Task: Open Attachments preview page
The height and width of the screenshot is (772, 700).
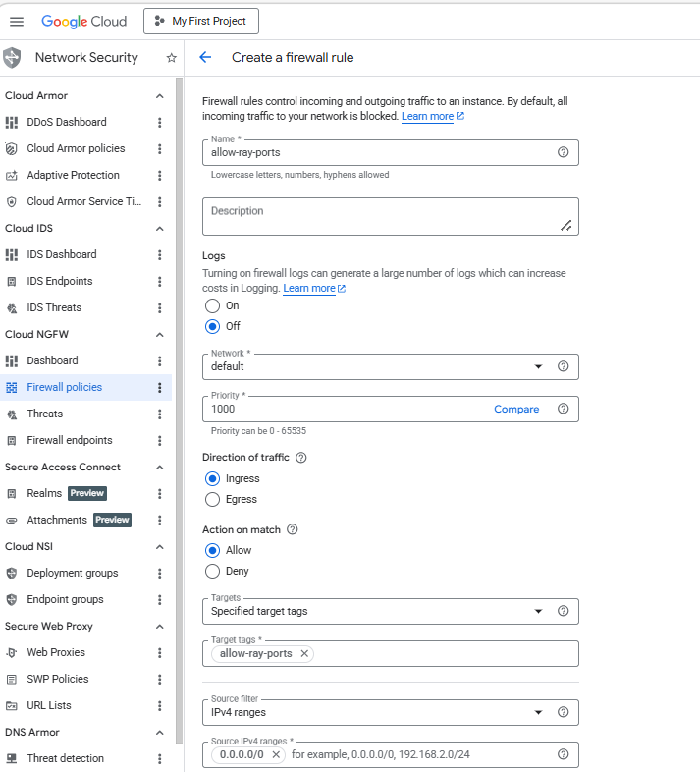Action: click(x=57, y=520)
